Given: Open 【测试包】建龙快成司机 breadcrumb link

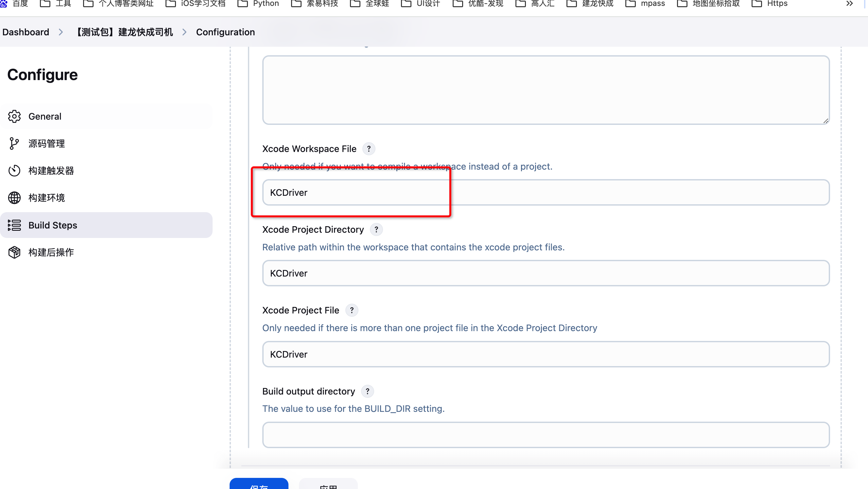Looking at the screenshot, I should coord(124,32).
